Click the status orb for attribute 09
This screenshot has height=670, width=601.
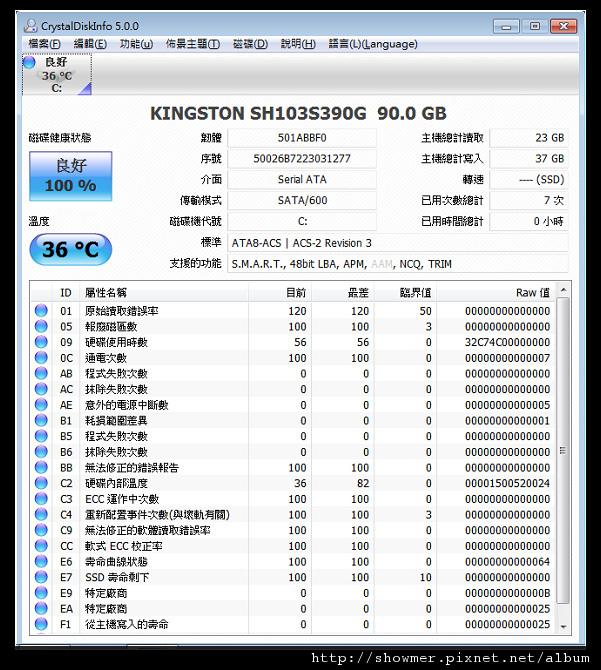tap(41, 342)
